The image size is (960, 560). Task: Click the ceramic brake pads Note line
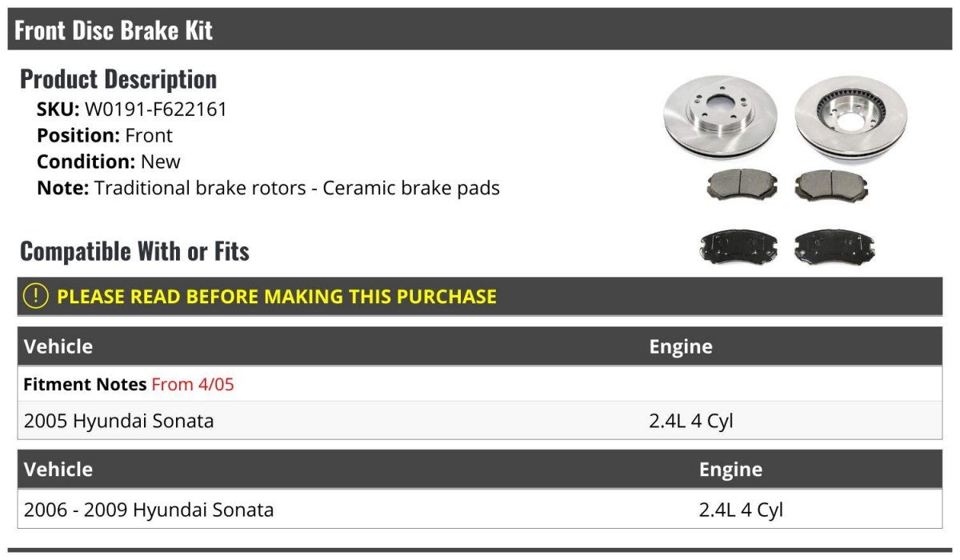point(268,188)
